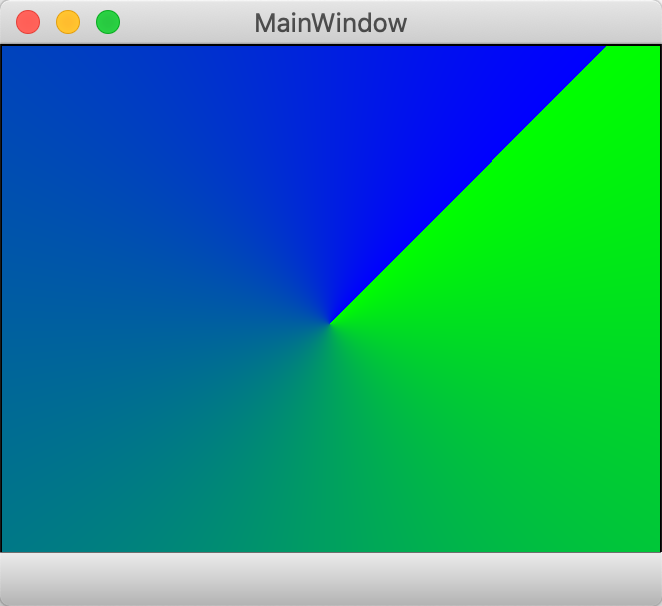Minimize MainWindow using the yellow button
Screen dimensions: 662x606
(x=68, y=22)
